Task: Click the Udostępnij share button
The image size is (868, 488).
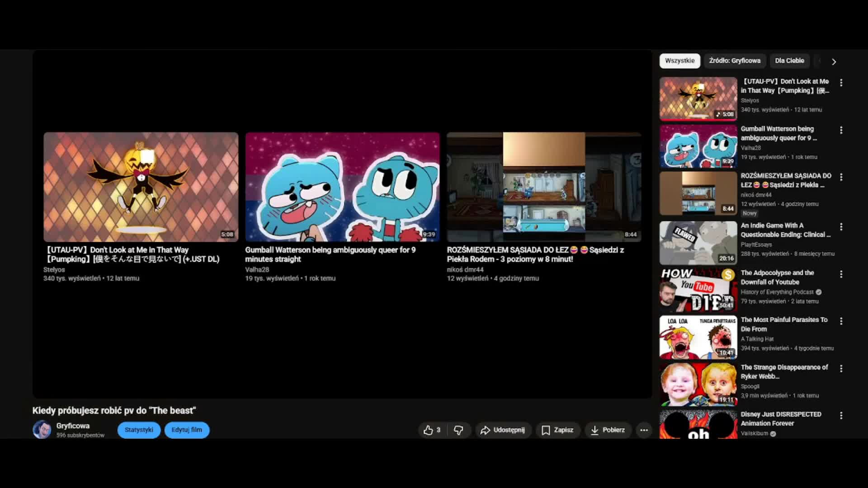Action: pos(502,430)
